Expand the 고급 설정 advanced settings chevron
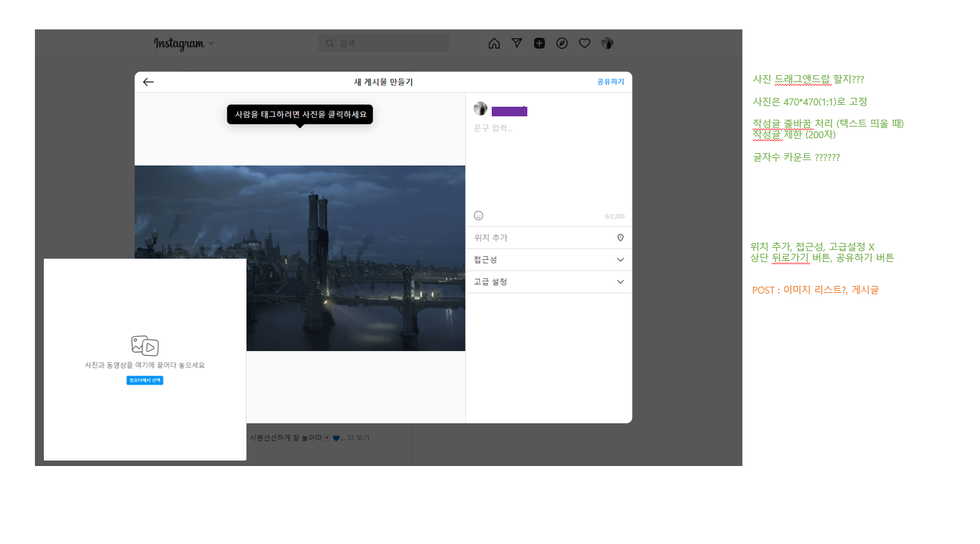The image size is (980, 544). tap(620, 282)
